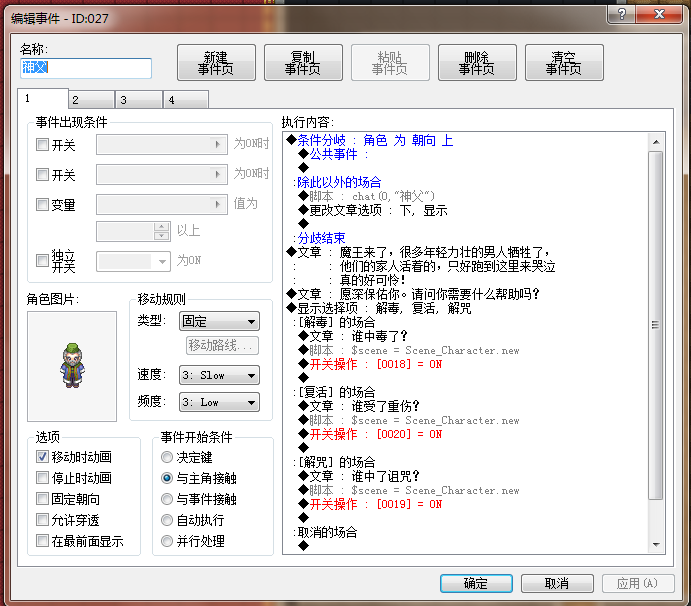Click the 删除事件页 button
This screenshot has height=606, width=691.
(x=477, y=63)
